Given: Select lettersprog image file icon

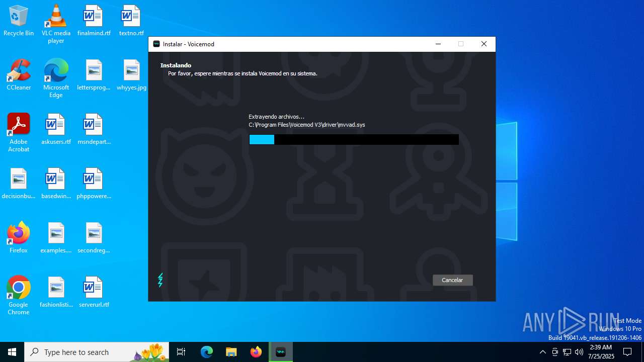Looking at the screenshot, I should coord(94,75).
